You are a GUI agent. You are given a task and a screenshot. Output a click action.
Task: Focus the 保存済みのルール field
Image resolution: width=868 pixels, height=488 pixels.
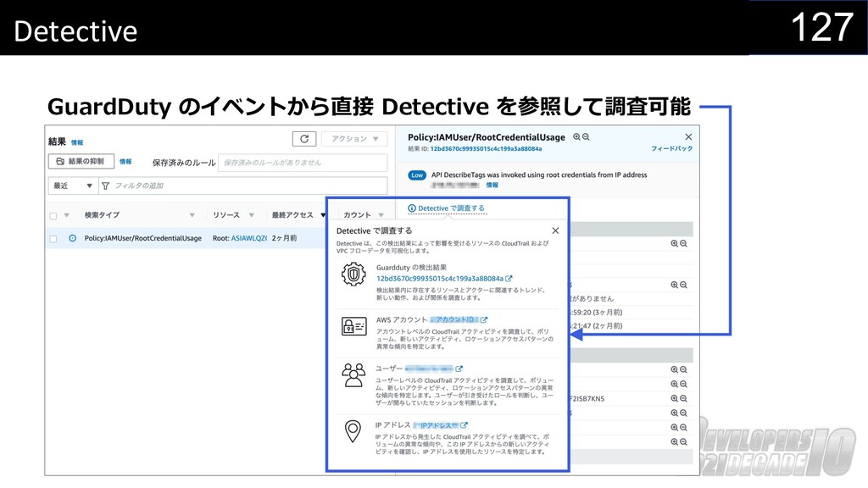303,163
